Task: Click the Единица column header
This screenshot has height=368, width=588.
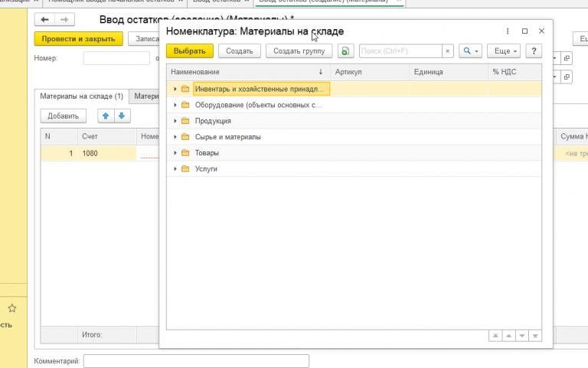Action: click(449, 72)
